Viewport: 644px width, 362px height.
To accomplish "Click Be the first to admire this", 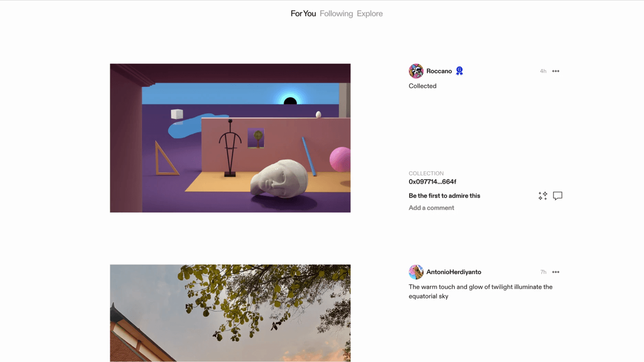I will (x=445, y=196).
